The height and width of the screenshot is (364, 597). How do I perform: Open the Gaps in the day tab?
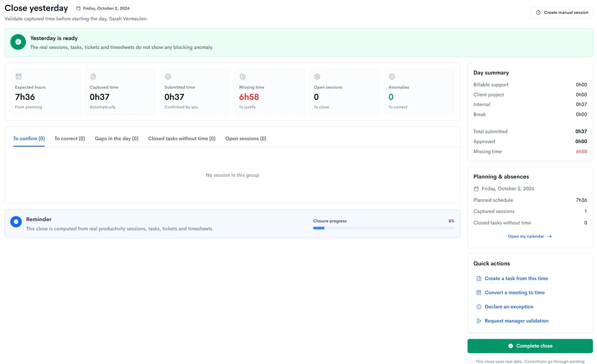(116, 139)
